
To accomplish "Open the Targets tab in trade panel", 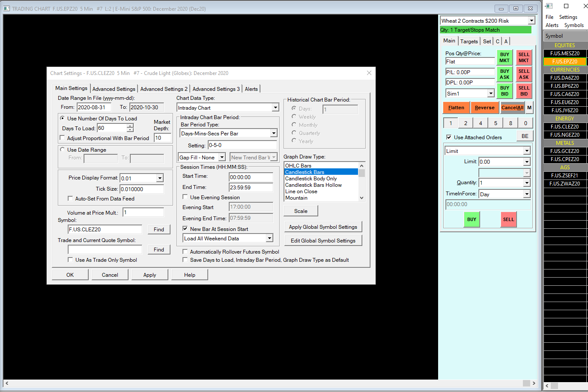I will (x=469, y=41).
